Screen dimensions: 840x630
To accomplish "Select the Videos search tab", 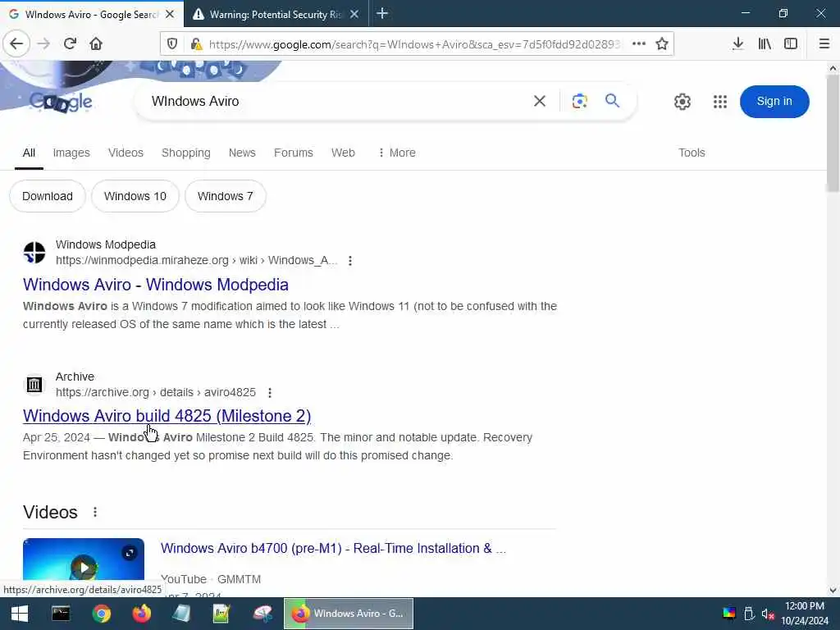I will tap(126, 153).
